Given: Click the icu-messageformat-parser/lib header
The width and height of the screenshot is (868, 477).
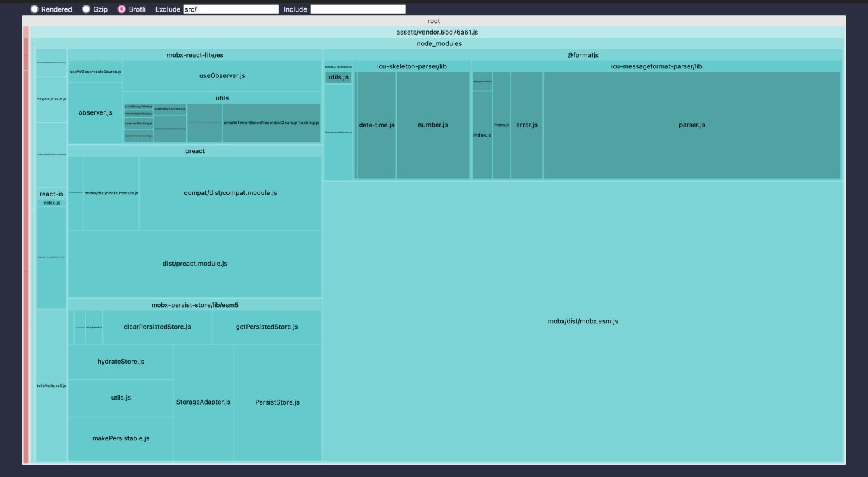Looking at the screenshot, I should click(656, 66).
